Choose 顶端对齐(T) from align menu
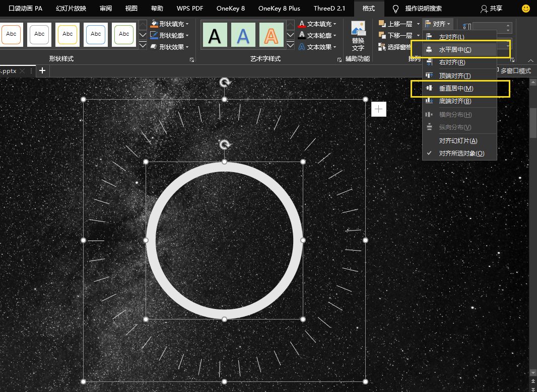The width and height of the screenshot is (537, 392). point(459,75)
